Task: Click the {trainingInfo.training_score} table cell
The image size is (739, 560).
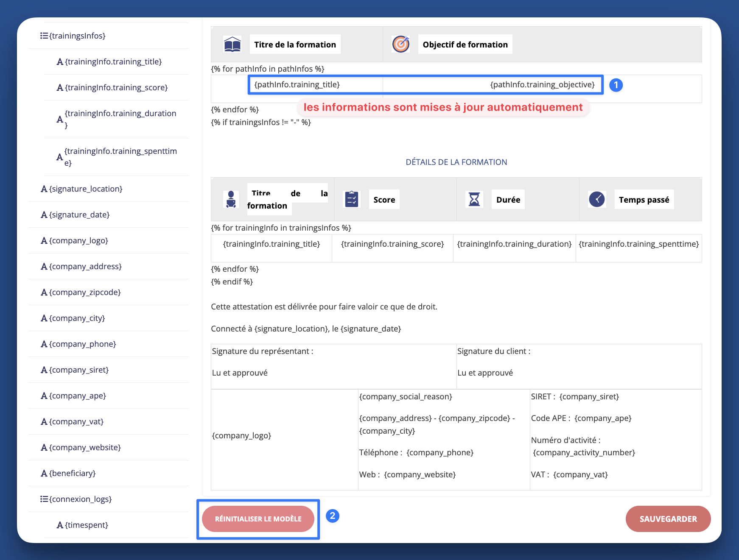Action: point(392,244)
